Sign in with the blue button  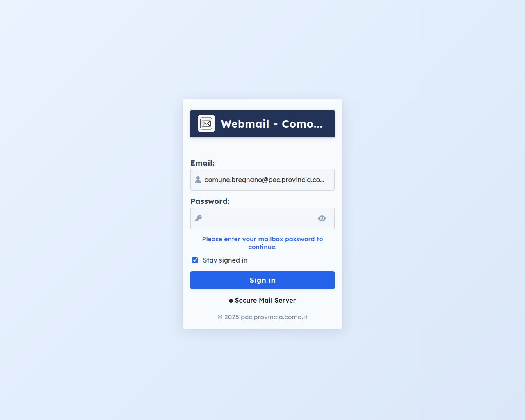coord(262,280)
